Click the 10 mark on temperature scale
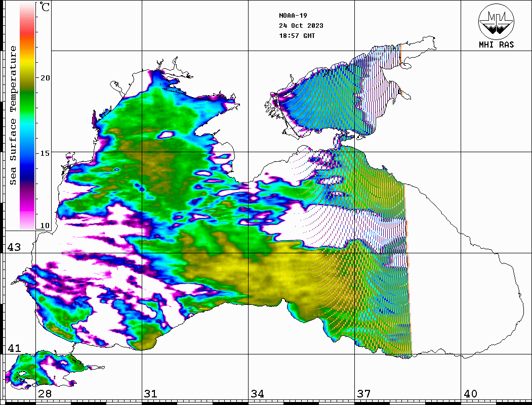The image size is (532, 405). point(45,226)
